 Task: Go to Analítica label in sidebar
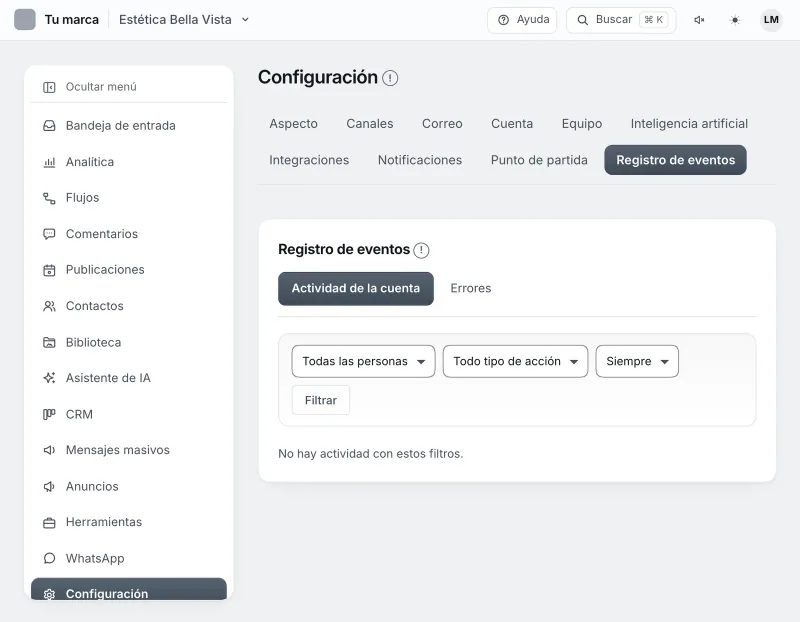click(x=90, y=162)
